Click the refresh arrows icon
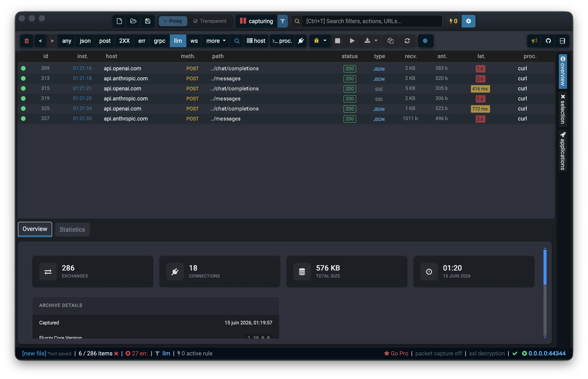Viewport: 588px width, 379px height. (407, 41)
